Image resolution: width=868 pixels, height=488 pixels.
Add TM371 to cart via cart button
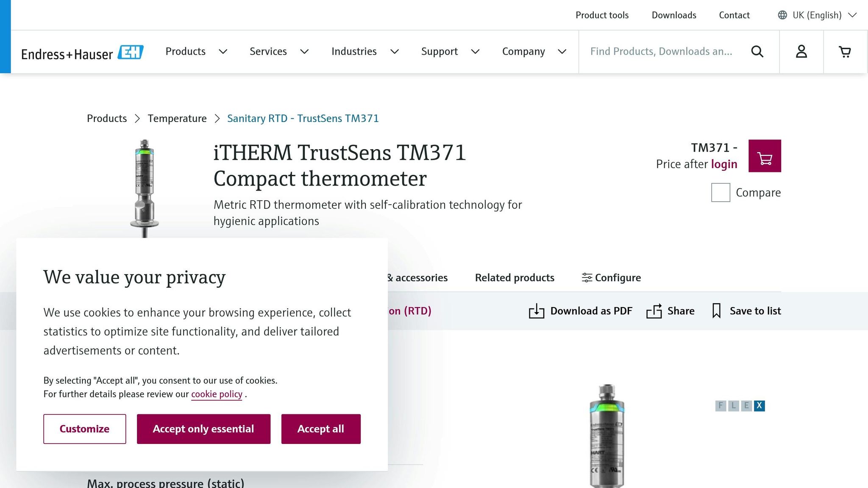pos(765,156)
